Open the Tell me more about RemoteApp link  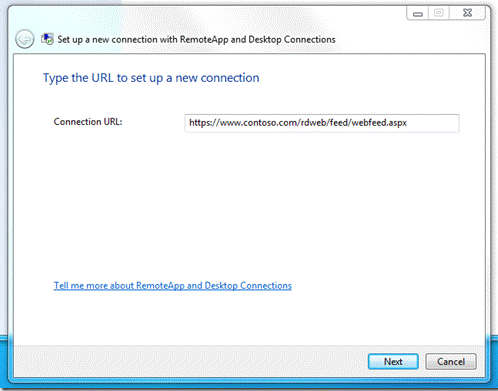[x=173, y=286]
